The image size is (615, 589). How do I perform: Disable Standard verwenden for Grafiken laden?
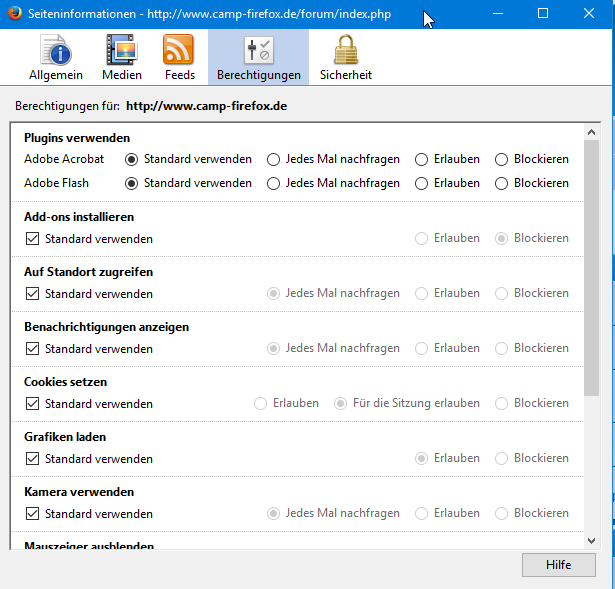tap(32, 459)
